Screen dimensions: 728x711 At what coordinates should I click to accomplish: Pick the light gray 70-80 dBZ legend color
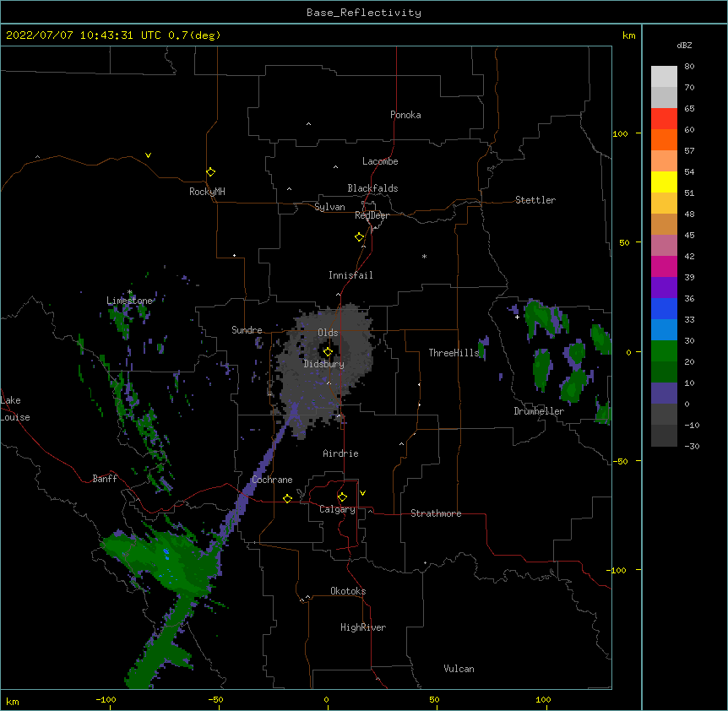664,76
